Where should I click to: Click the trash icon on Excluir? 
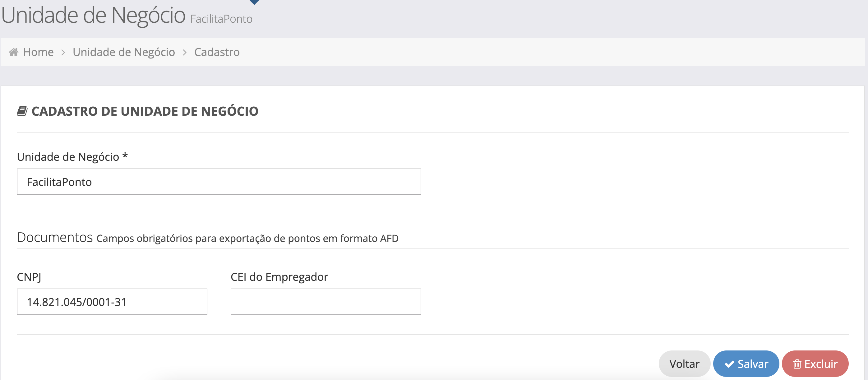click(796, 364)
